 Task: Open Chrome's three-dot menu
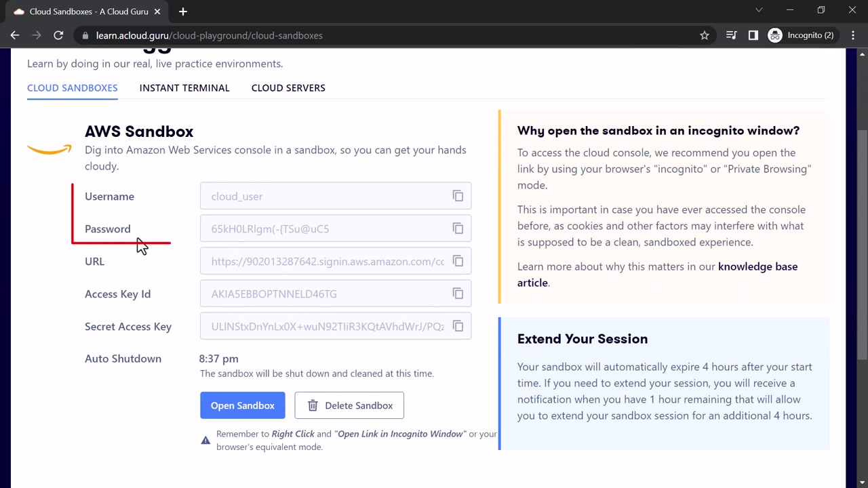point(852,35)
